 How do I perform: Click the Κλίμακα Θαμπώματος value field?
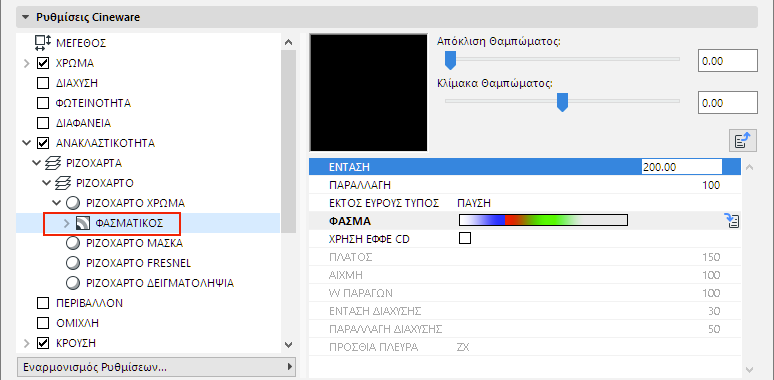[x=728, y=103]
